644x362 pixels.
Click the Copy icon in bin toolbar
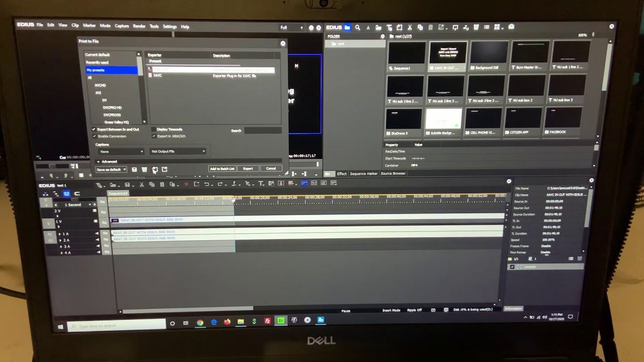[x=420, y=27]
